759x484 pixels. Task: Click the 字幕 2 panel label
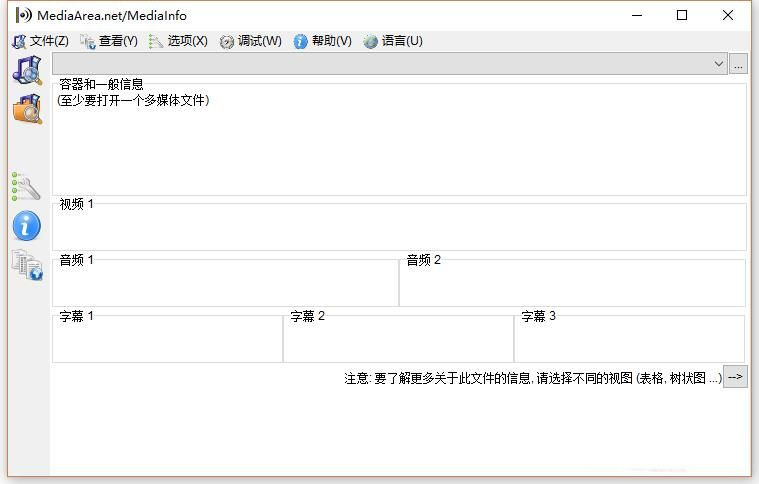click(307, 317)
